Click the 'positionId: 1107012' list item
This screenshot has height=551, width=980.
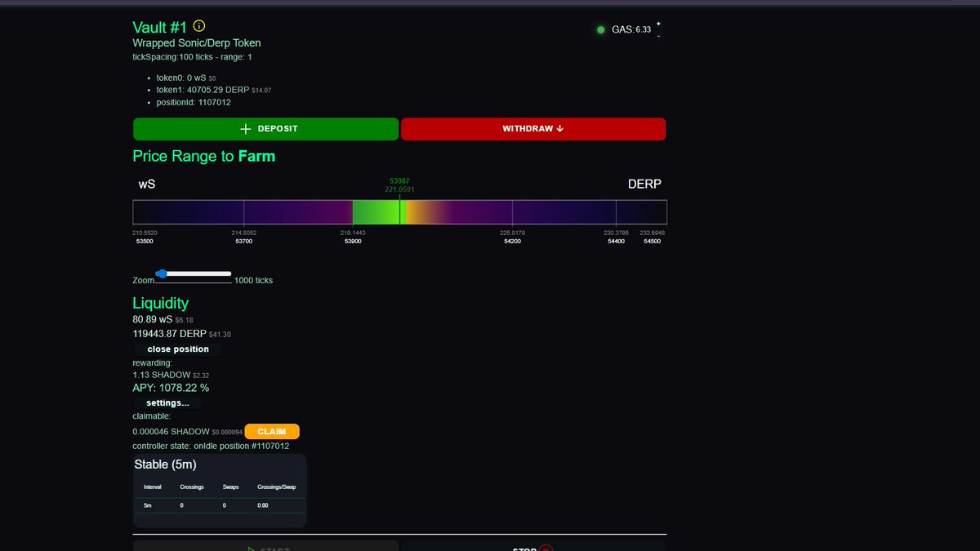click(194, 102)
